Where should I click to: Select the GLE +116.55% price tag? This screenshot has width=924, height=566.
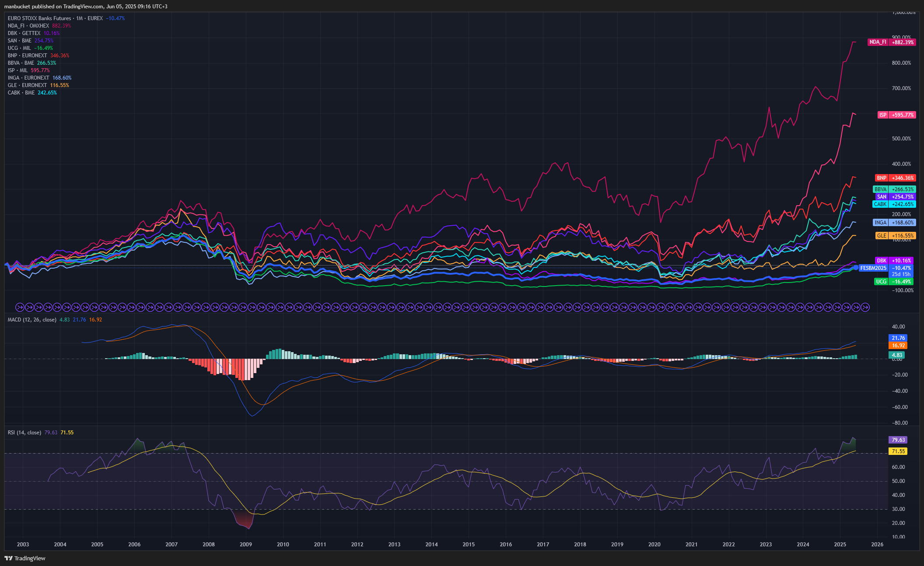tap(896, 236)
